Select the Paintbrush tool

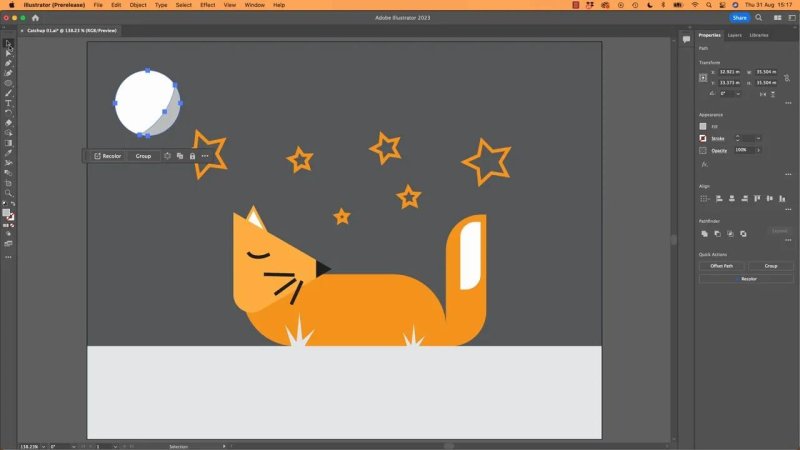tap(8, 93)
